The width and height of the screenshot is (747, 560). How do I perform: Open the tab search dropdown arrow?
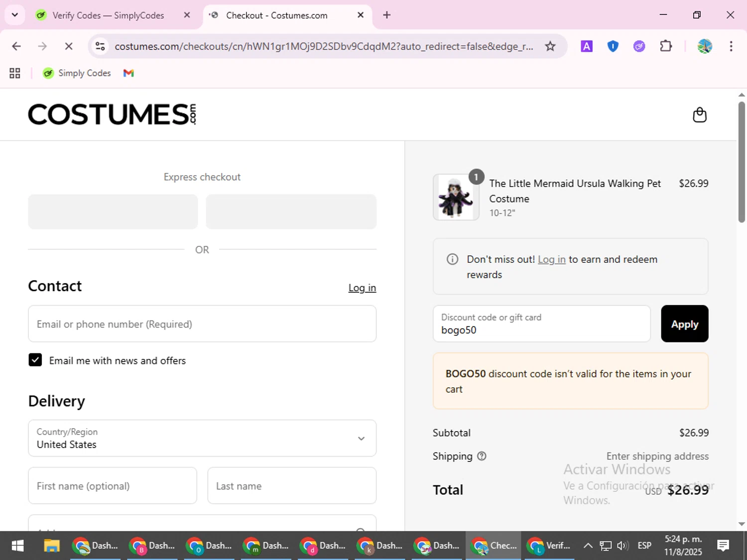coord(15,15)
